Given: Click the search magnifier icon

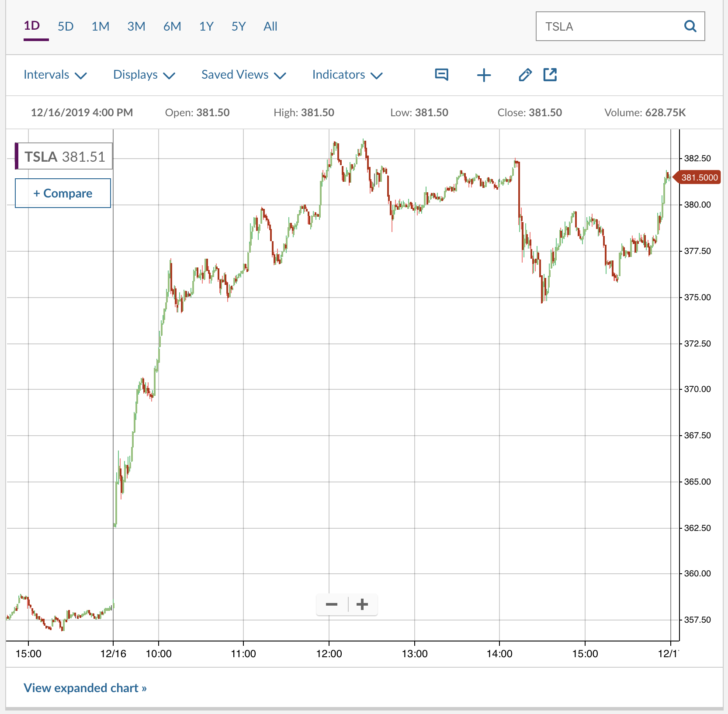Looking at the screenshot, I should (x=690, y=26).
